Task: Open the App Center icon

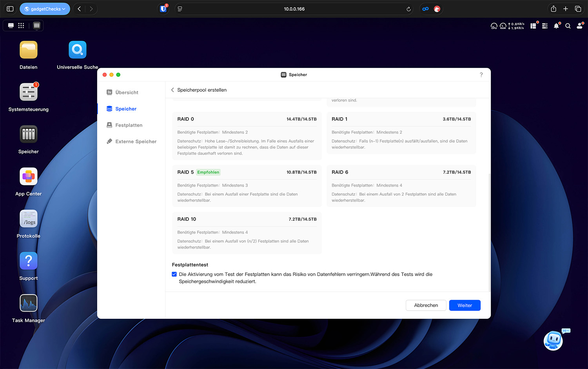Action: 29,177
